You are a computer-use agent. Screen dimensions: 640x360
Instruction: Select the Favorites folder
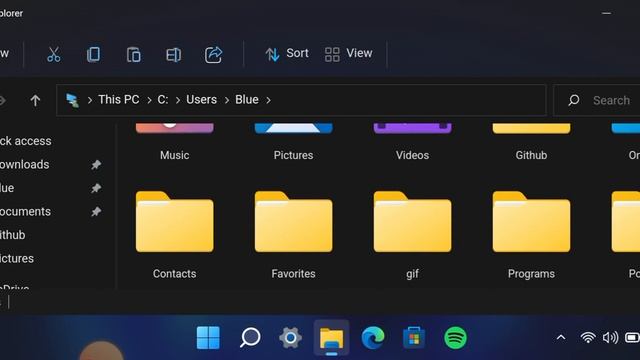click(293, 235)
